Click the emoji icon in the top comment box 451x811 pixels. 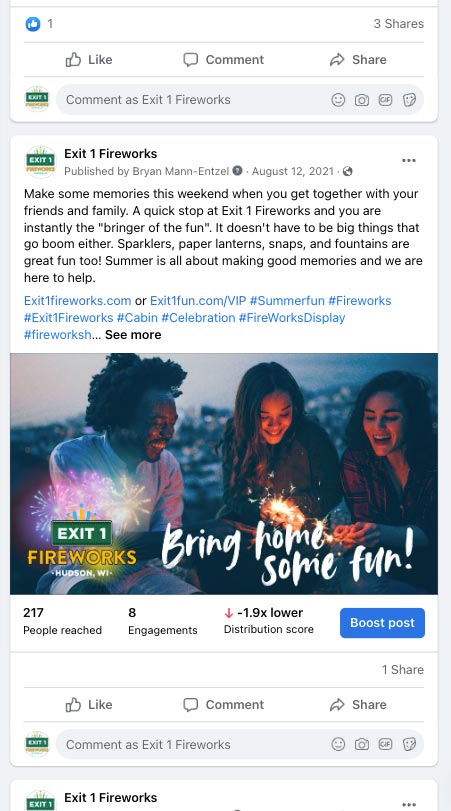[x=338, y=100]
